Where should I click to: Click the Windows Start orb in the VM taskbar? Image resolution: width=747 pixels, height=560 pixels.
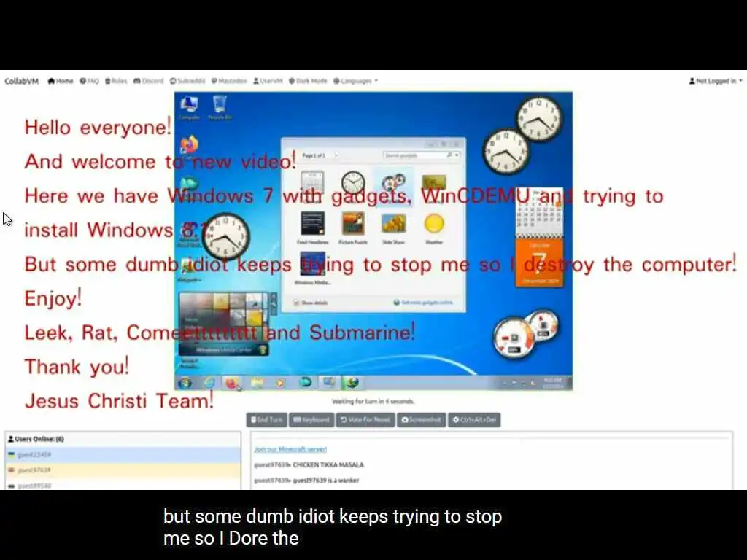(185, 383)
